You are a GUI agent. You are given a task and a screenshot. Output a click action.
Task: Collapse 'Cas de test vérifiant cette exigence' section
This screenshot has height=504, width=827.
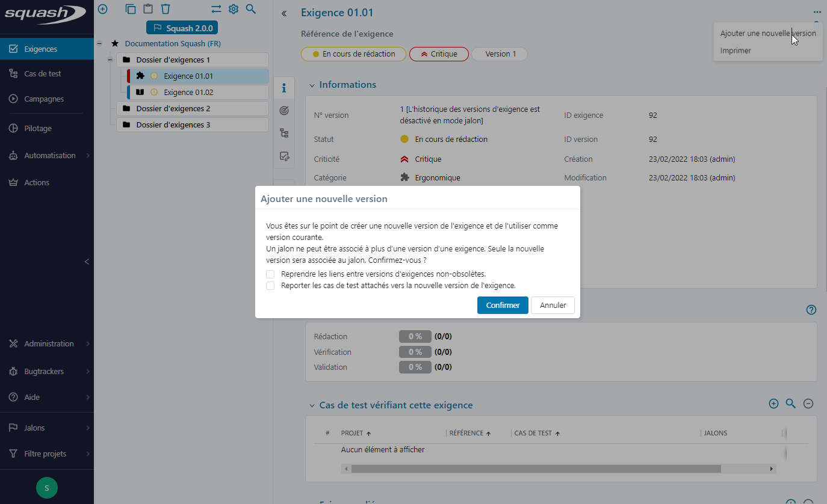[x=312, y=406]
